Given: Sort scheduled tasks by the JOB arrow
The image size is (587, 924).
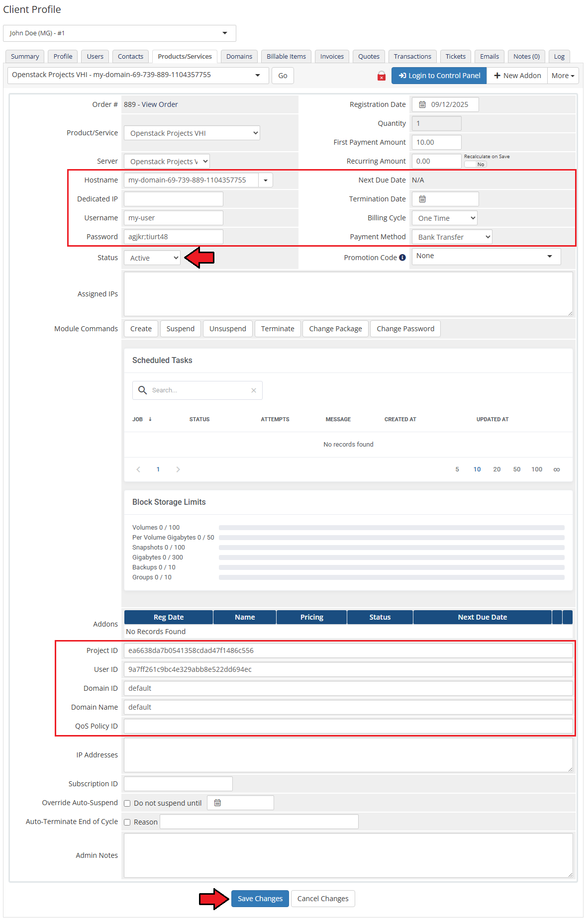Looking at the screenshot, I should click(150, 419).
